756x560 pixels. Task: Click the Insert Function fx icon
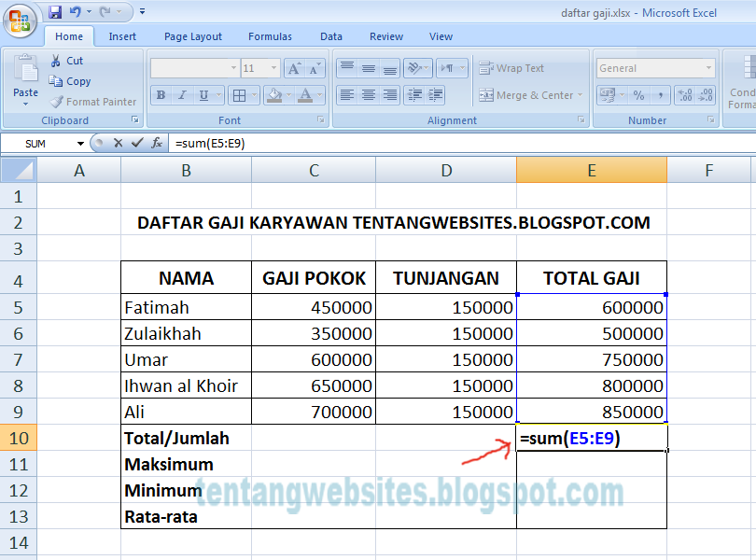tap(156, 143)
